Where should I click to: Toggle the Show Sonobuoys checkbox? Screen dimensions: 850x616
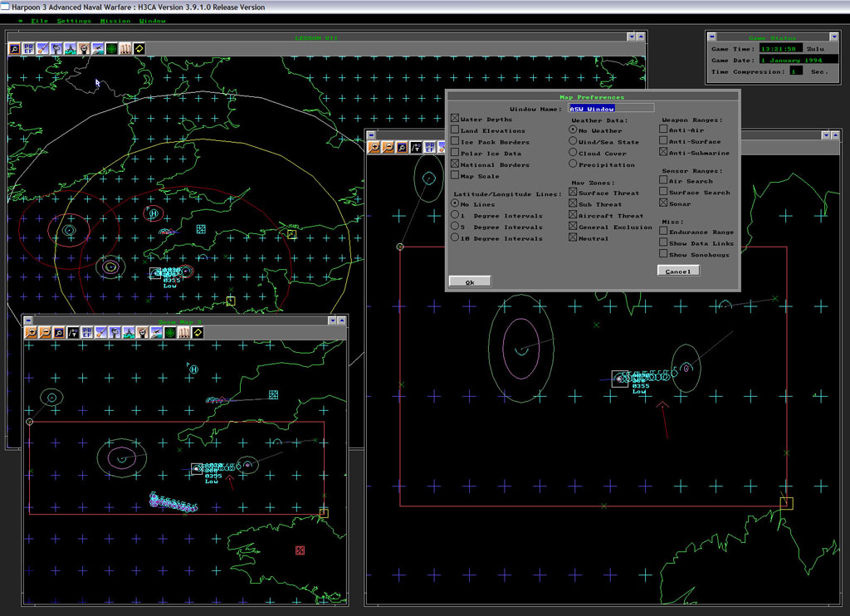(x=663, y=255)
